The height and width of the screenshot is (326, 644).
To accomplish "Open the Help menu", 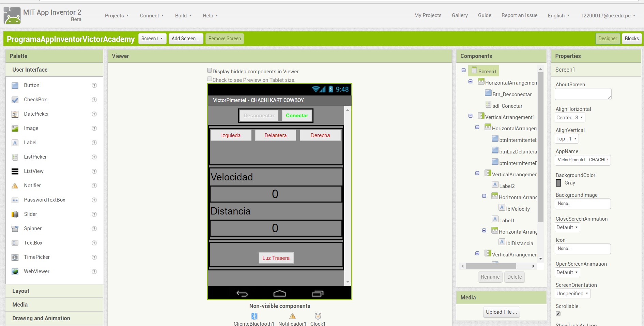I will click(x=210, y=16).
